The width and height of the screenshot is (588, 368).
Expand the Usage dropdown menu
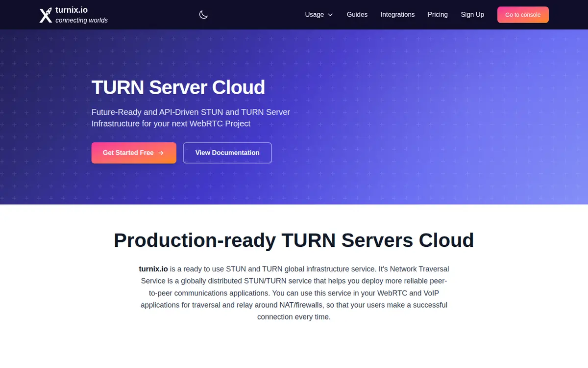point(319,15)
